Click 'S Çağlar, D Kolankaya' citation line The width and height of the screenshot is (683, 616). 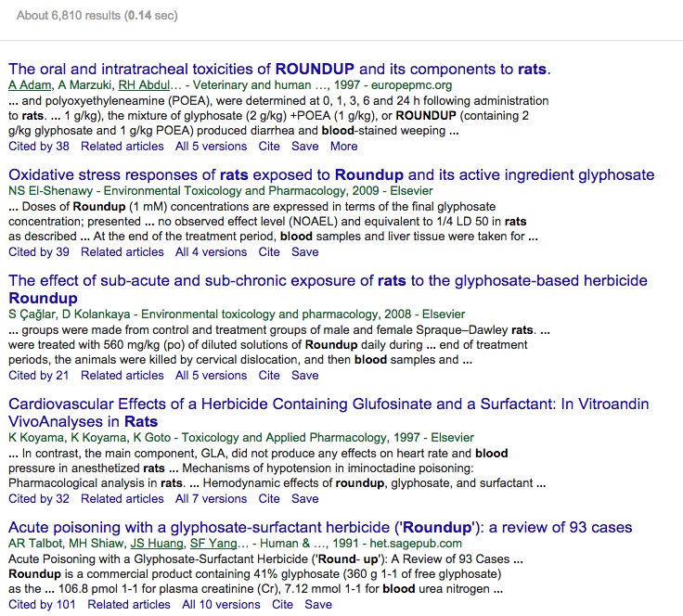[237, 314]
